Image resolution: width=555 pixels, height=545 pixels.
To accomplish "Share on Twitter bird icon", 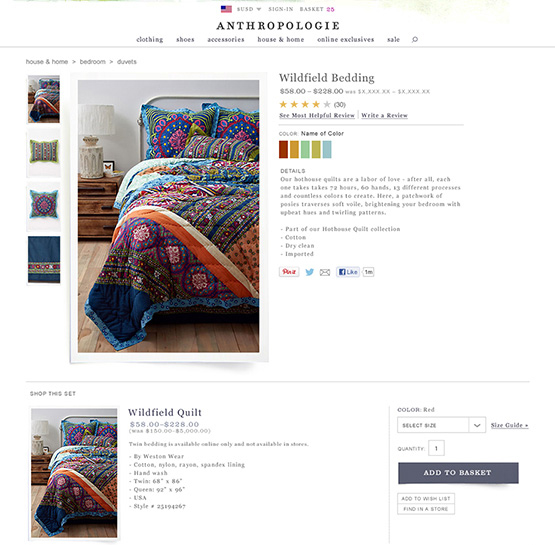I will [x=309, y=272].
